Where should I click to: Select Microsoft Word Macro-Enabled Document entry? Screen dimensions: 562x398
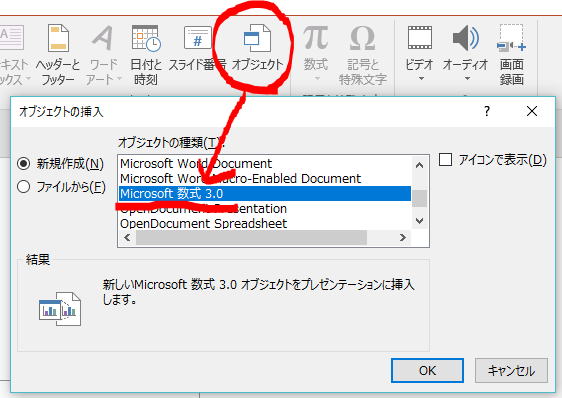coord(265,179)
